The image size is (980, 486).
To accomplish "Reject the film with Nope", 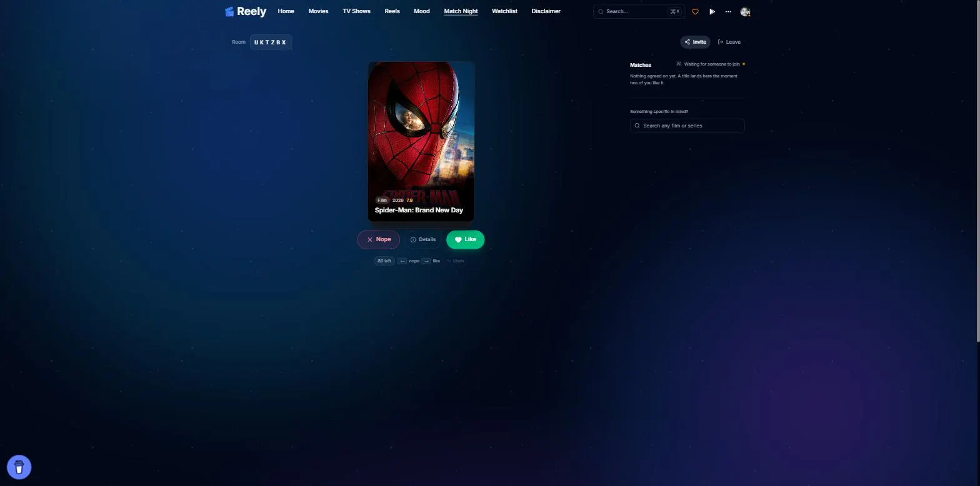I will (378, 239).
